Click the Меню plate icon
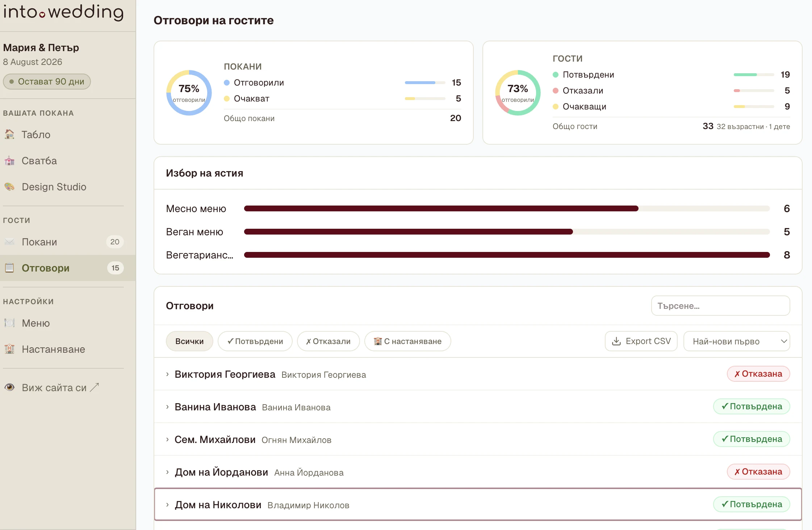812x530 pixels. (9, 323)
